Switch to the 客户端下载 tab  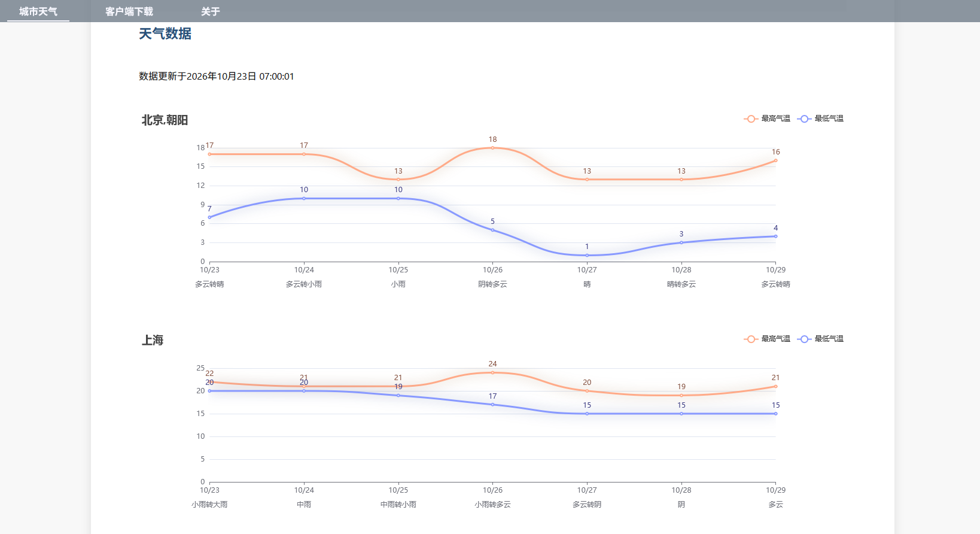point(129,11)
